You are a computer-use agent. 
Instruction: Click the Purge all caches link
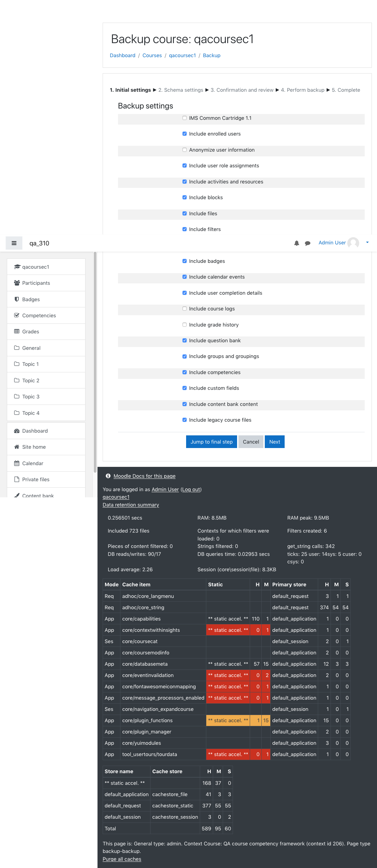click(x=122, y=859)
